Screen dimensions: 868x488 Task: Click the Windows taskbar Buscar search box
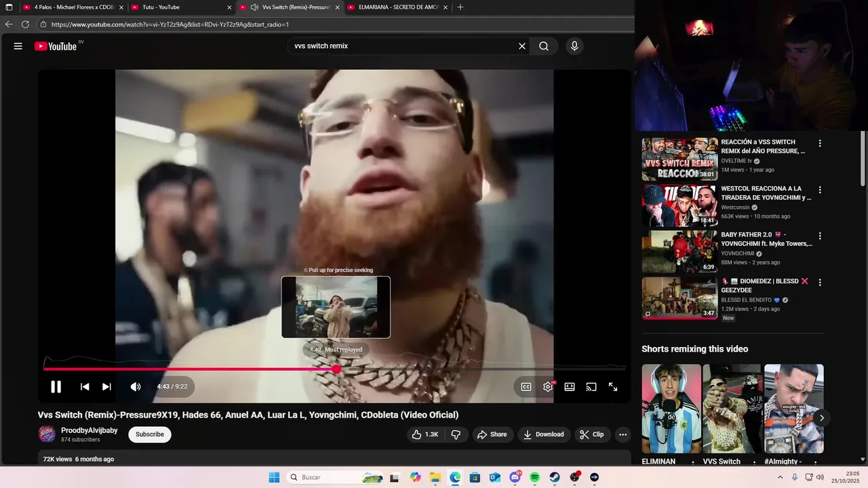point(334,477)
